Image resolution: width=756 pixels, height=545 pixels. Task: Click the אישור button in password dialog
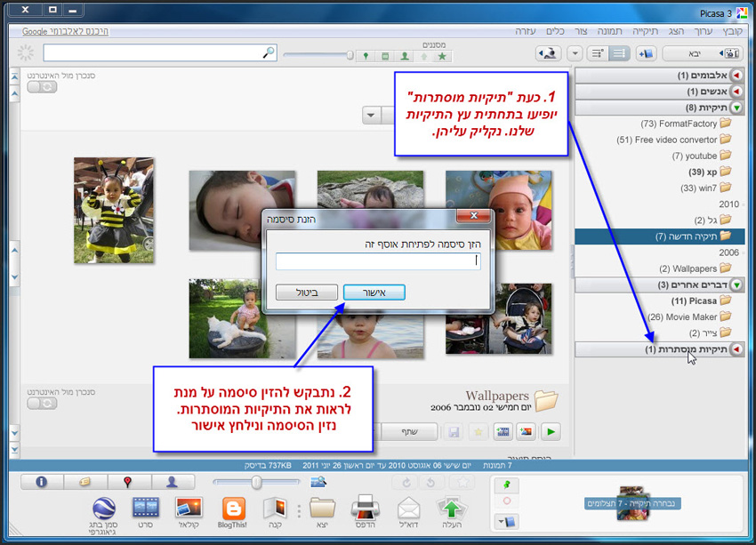[374, 292]
